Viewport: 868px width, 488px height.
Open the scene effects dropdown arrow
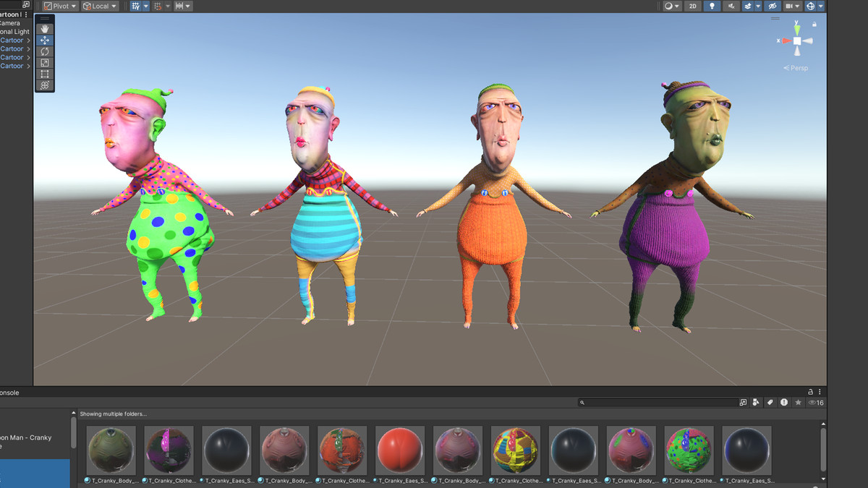758,6
